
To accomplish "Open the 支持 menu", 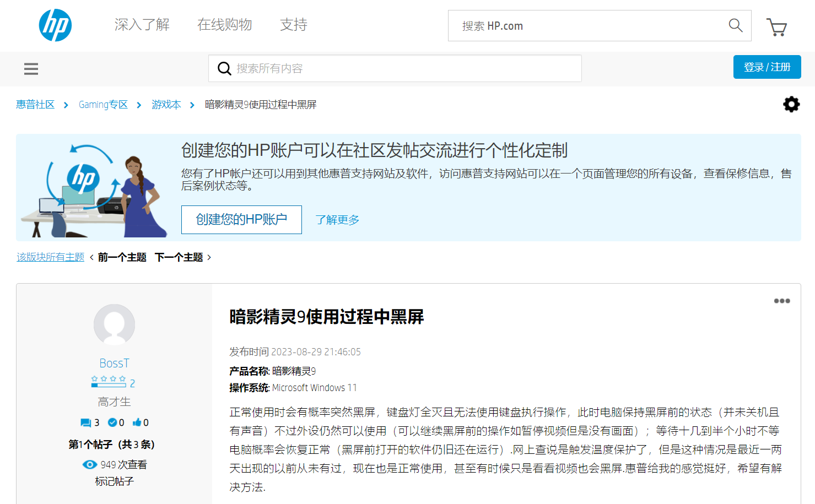I will click(x=294, y=25).
